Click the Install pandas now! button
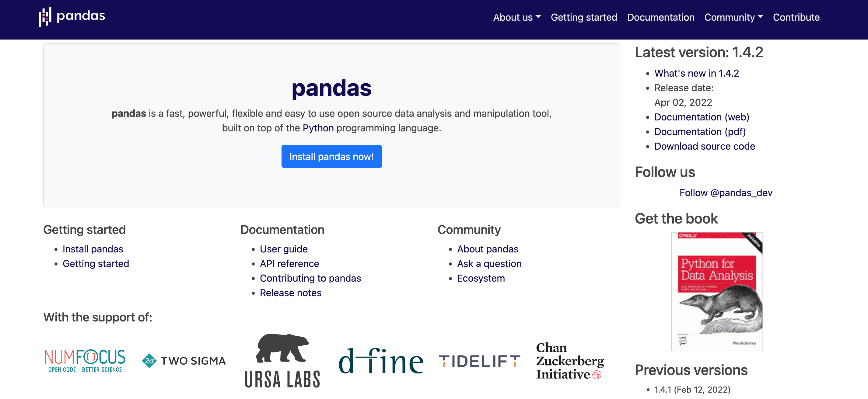868x399 pixels. (x=331, y=156)
